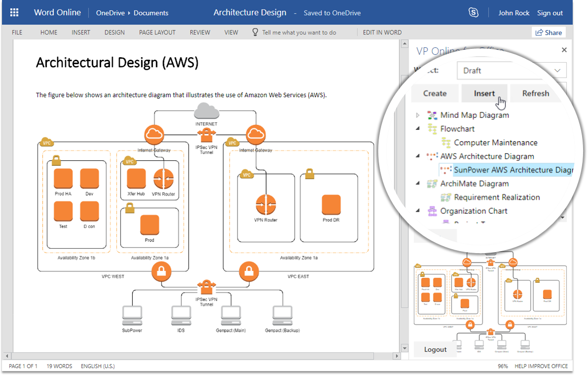Image resolution: width=588 pixels, height=375 pixels.
Task: Click the Prod HA instance icon
Action: (63, 178)
